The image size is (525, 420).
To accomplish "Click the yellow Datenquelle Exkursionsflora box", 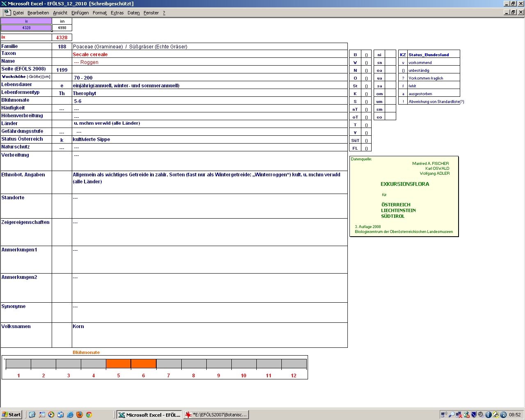I will point(404,196).
